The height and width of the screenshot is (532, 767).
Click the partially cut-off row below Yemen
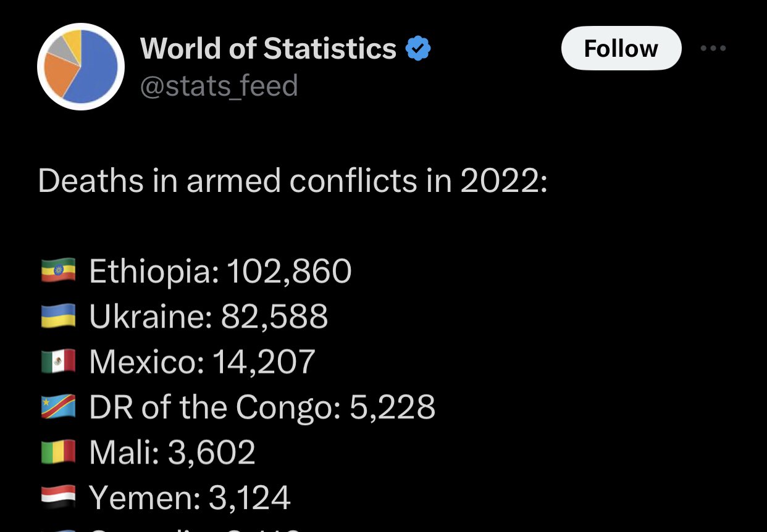[173, 529]
